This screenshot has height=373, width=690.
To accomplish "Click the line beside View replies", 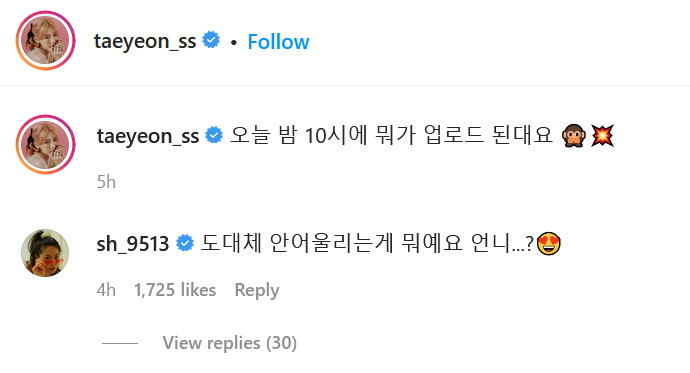I will click(120, 343).
